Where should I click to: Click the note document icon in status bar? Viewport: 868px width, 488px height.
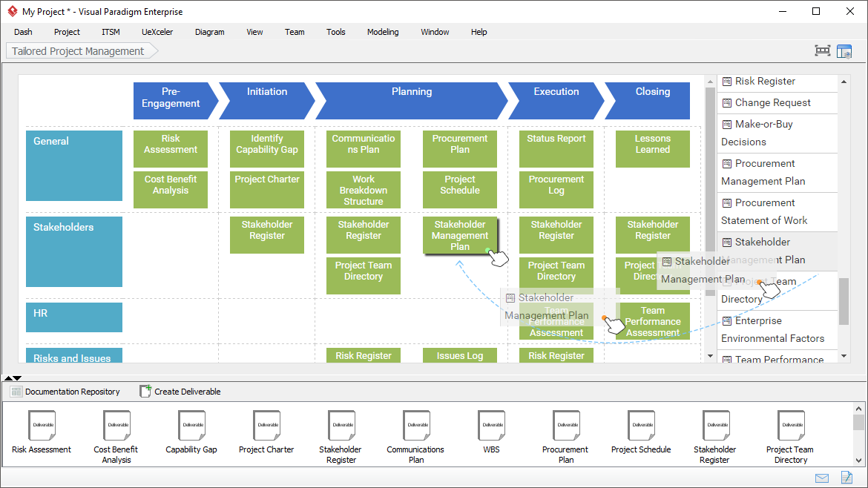846,477
